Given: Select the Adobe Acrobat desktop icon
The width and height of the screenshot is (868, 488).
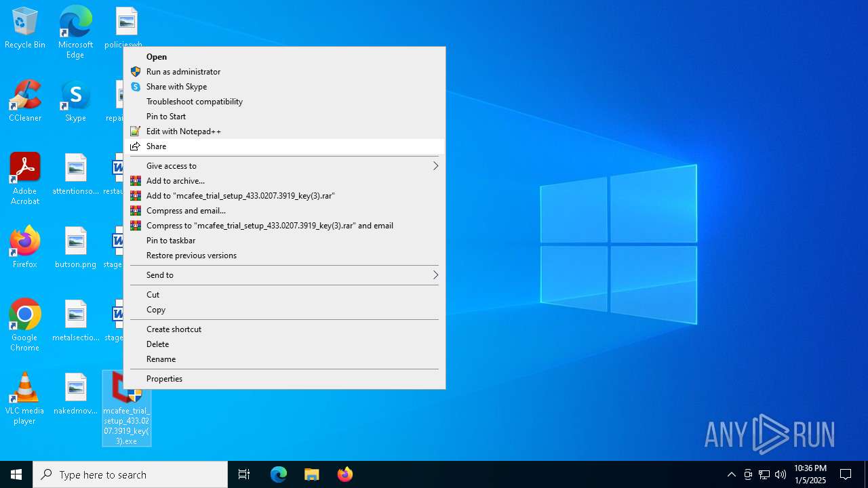Looking at the screenshot, I should coord(25,179).
